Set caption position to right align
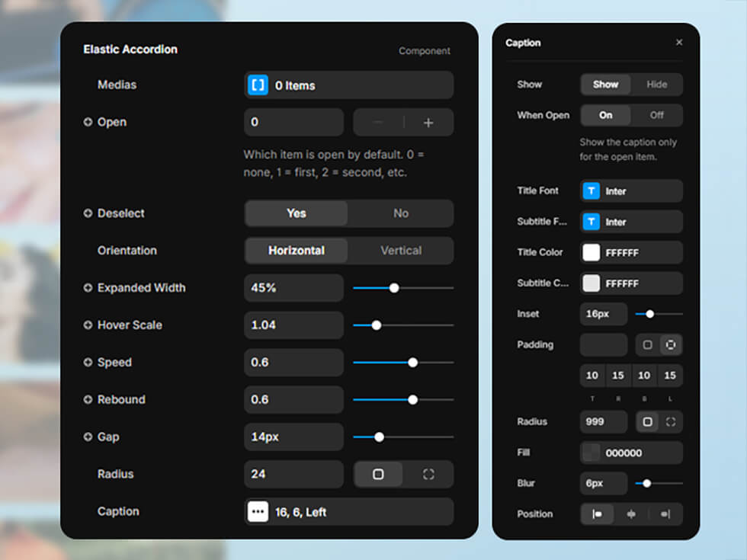 coord(665,514)
